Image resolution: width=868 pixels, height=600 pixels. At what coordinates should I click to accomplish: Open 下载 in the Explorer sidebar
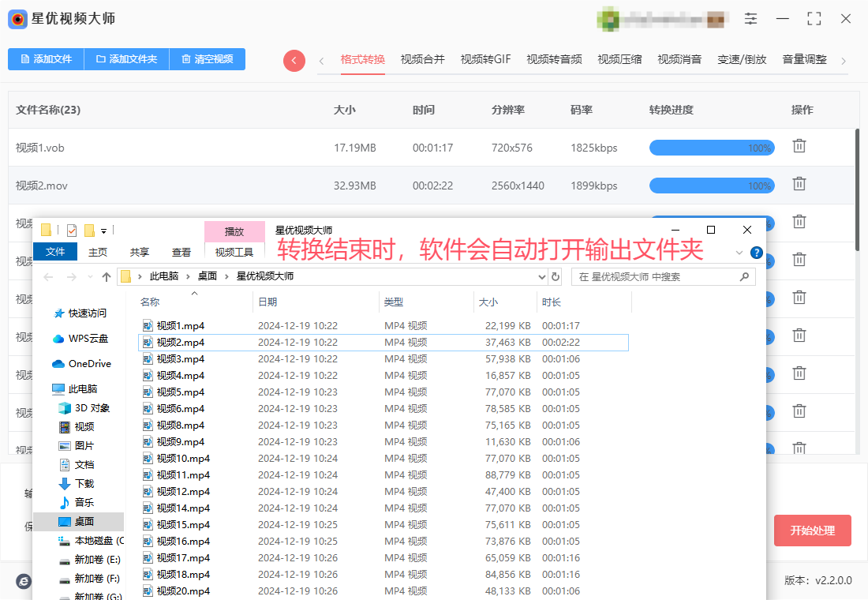coord(77,484)
